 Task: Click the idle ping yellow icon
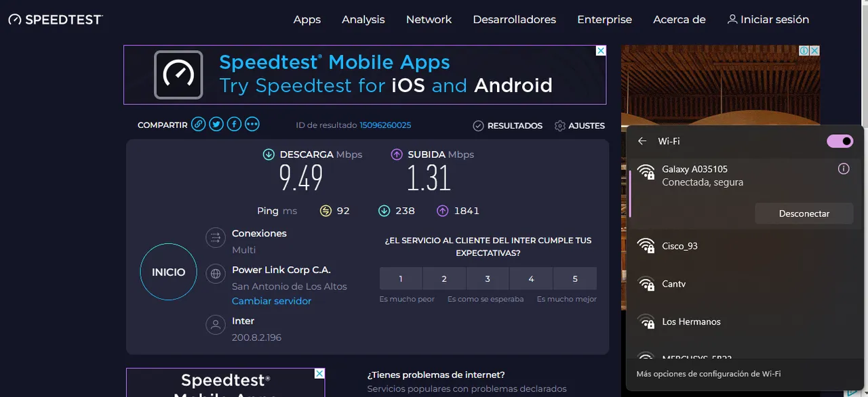325,211
